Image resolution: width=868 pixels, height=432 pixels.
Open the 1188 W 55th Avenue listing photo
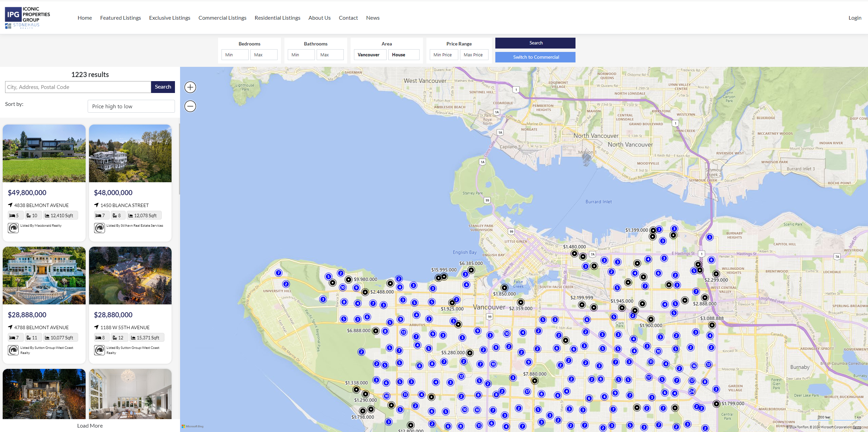click(130, 276)
